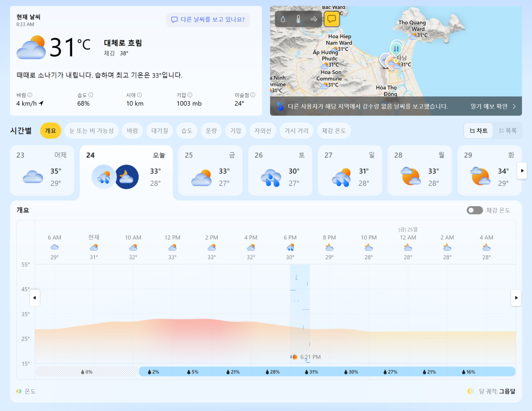Click the info icon next to 바람

30,95
